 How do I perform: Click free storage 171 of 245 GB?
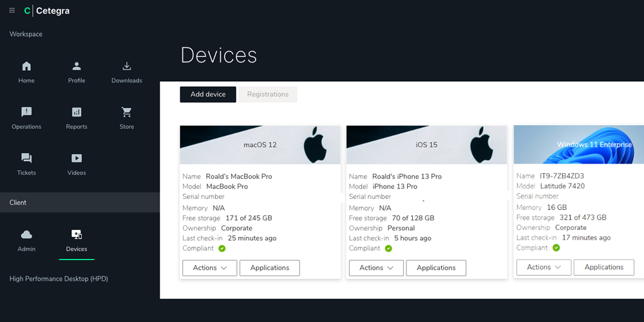(x=249, y=218)
